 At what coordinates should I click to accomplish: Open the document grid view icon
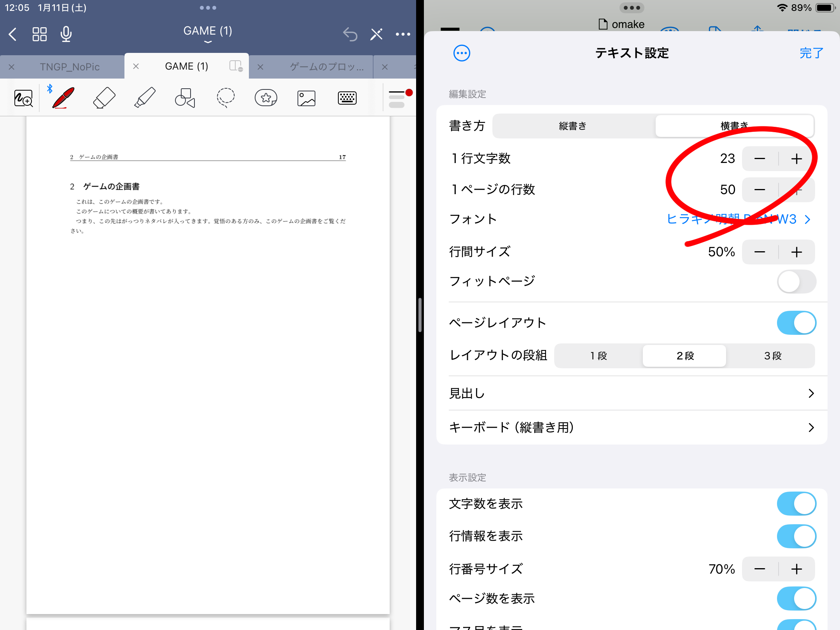pyautogui.click(x=40, y=34)
